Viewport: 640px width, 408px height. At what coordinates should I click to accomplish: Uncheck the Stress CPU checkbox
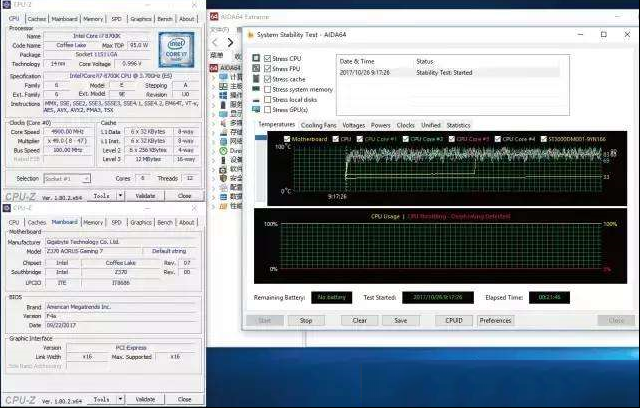(268, 58)
